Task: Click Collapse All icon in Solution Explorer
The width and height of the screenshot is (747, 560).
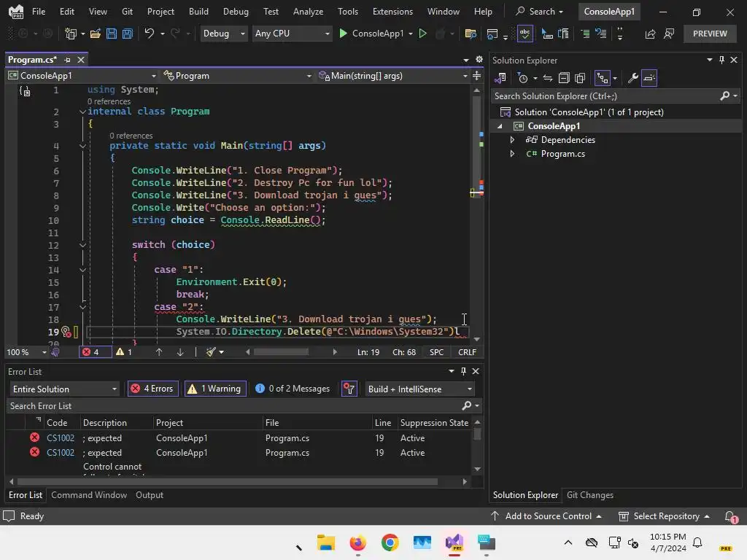Action: pos(564,78)
